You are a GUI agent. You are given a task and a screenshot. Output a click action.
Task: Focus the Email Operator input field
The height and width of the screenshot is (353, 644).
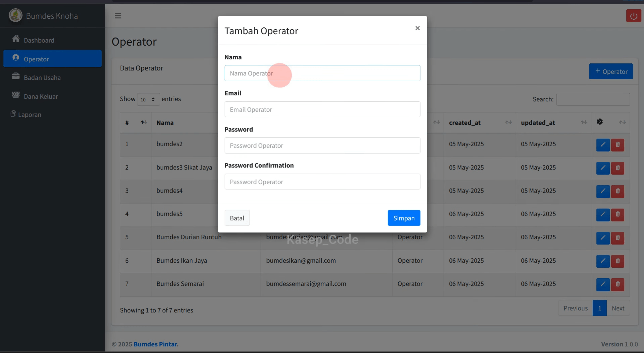click(x=322, y=110)
